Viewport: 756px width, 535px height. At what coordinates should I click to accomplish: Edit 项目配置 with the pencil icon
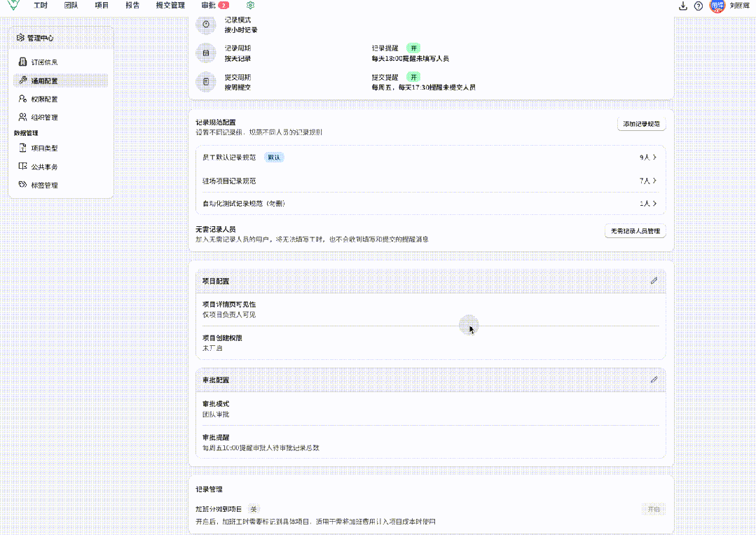pyautogui.click(x=654, y=281)
